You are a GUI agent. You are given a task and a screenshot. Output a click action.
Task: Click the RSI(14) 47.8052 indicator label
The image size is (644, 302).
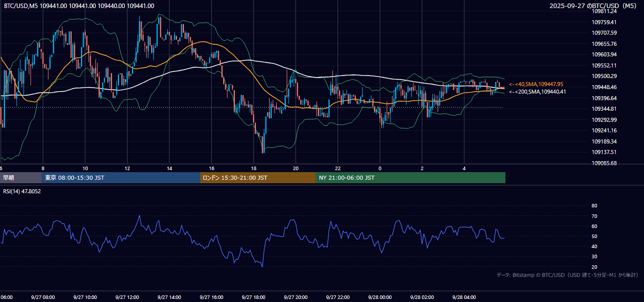22,191
